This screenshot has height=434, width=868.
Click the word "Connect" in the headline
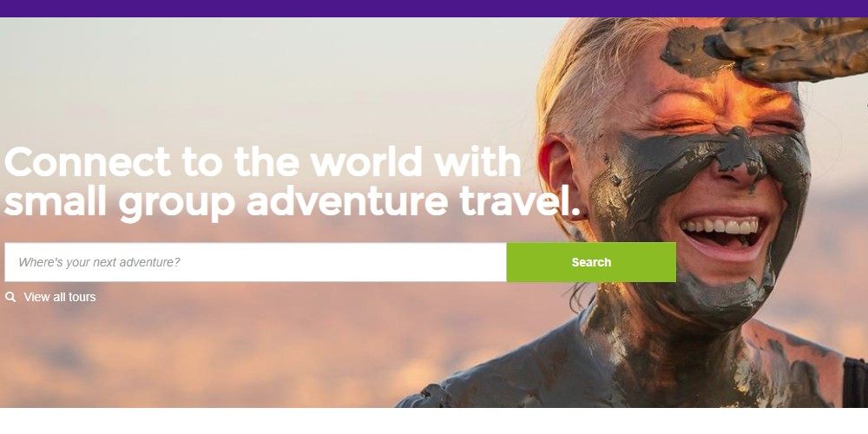pos(88,162)
